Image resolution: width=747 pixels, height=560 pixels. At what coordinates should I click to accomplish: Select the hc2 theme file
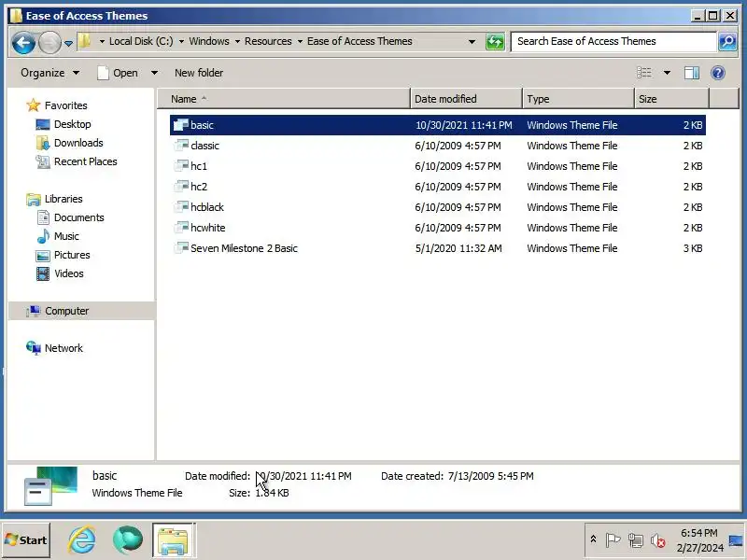(437, 186)
